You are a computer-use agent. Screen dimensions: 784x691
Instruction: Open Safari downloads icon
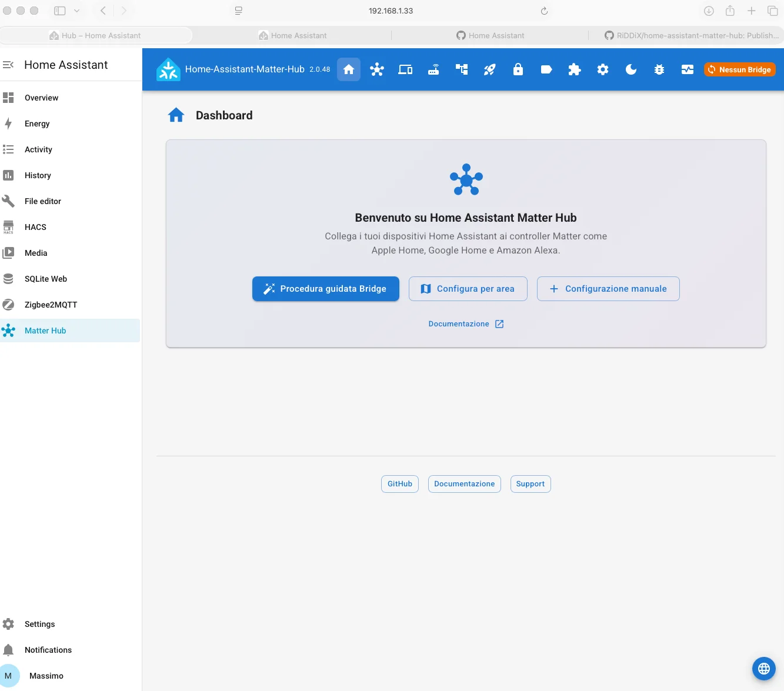point(709,11)
